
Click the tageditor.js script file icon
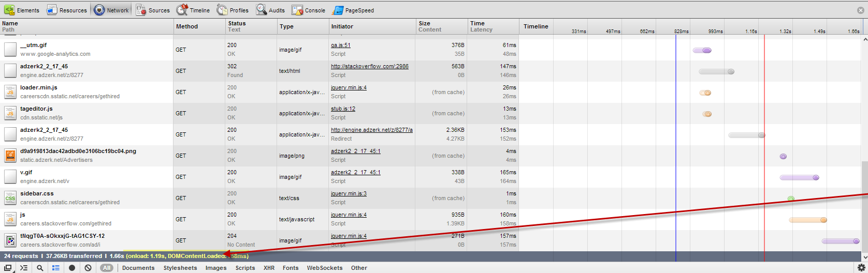[10, 113]
